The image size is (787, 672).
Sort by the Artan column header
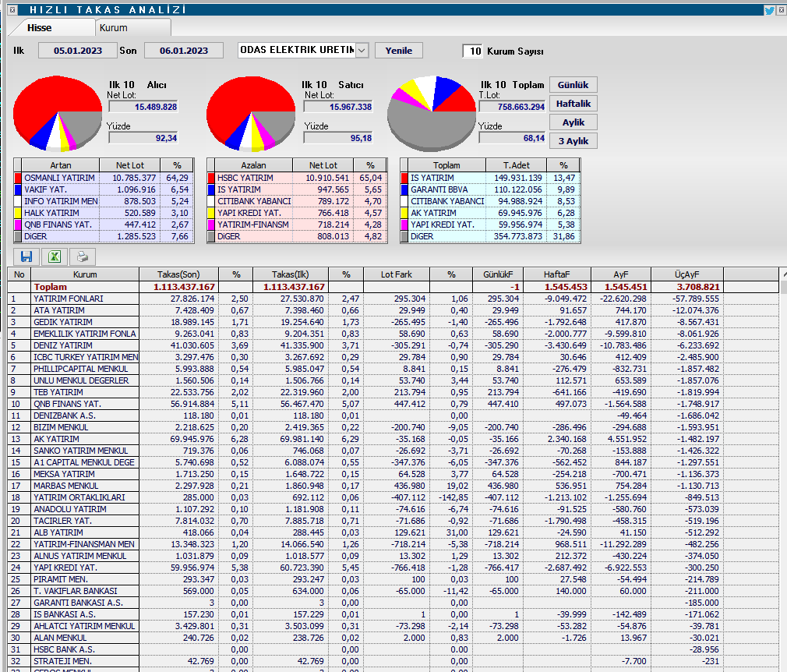[x=61, y=165]
